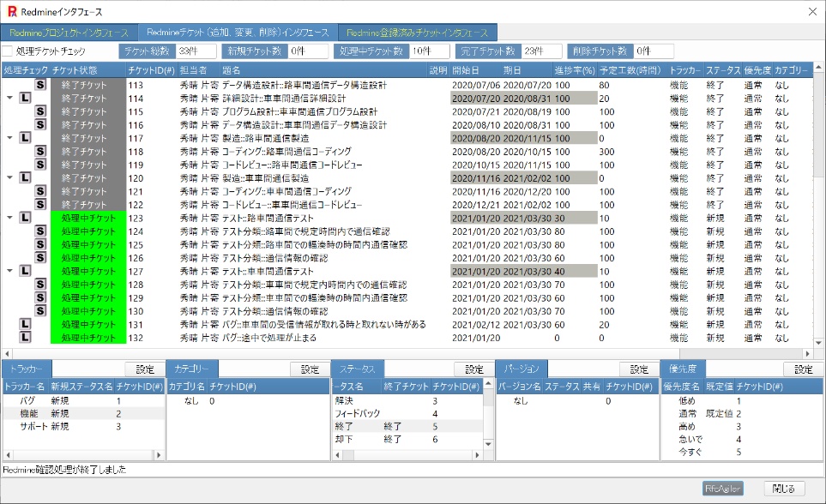The width and height of the screenshot is (826, 504).
Task: Click the S icon for ticket 130
Action: 40,311
